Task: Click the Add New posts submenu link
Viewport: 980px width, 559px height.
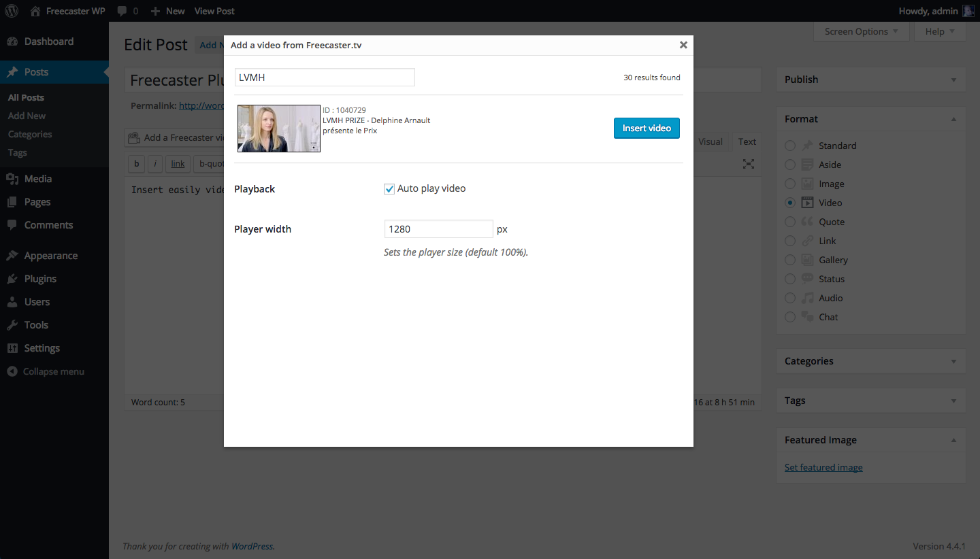Action: tap(27, 116)
